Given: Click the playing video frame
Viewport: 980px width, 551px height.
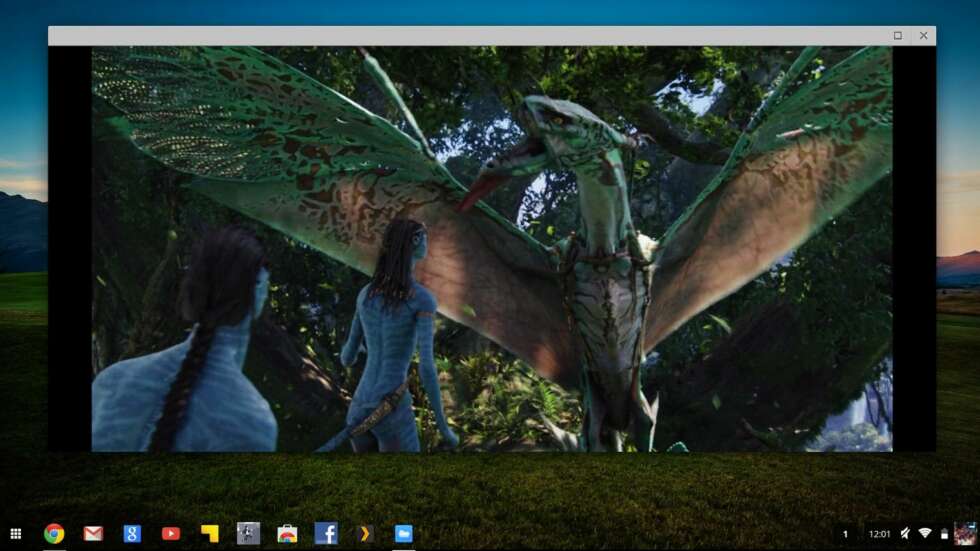Looking at the screenshot, I should click(x=492, y=249).
